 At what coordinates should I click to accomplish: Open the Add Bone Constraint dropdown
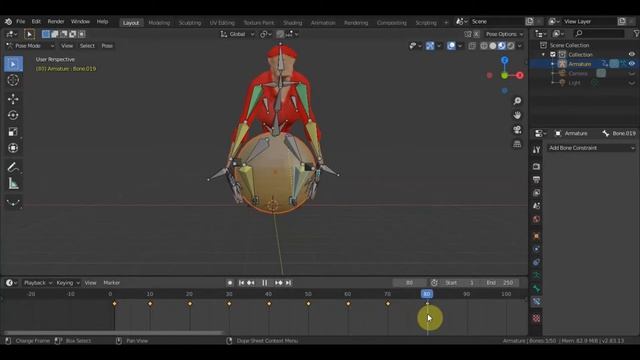click(x=591, y=148)
